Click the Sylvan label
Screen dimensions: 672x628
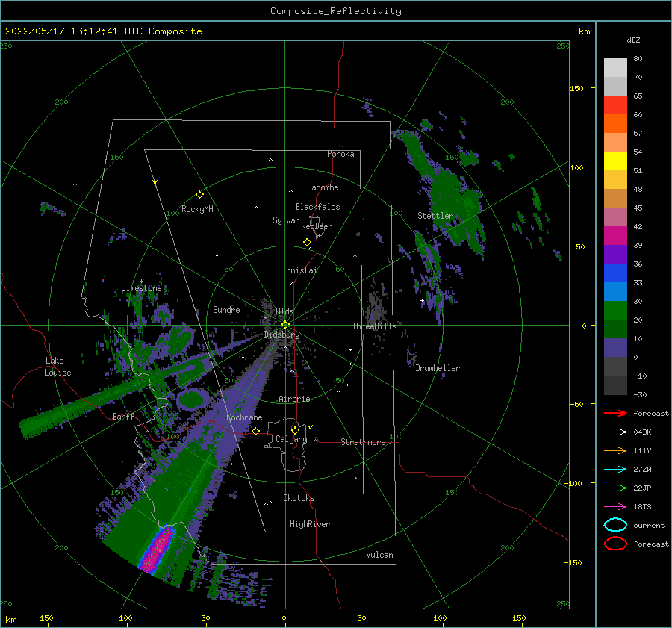coord(286,220)
